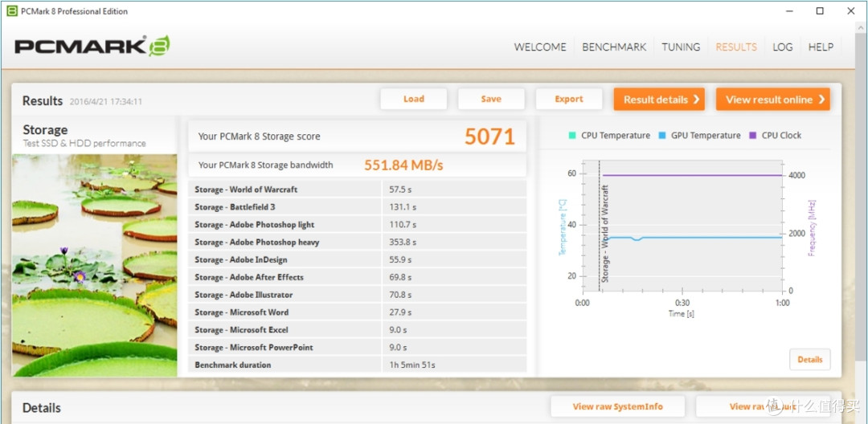Image resolution: width=868 pixels, height=424 pixels.
Task: Click the PCMark 8 title bar app icon
Action: pos(11,10)
